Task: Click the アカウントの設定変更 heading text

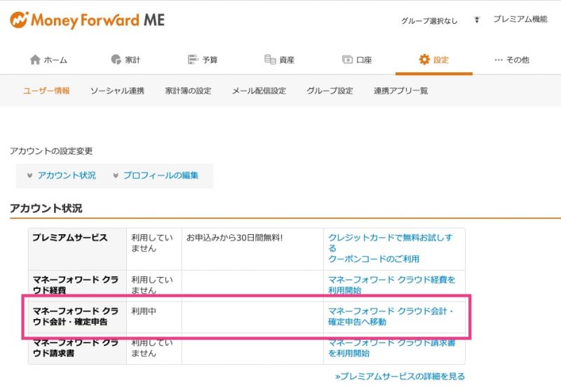Action: [x=51, y=151]
